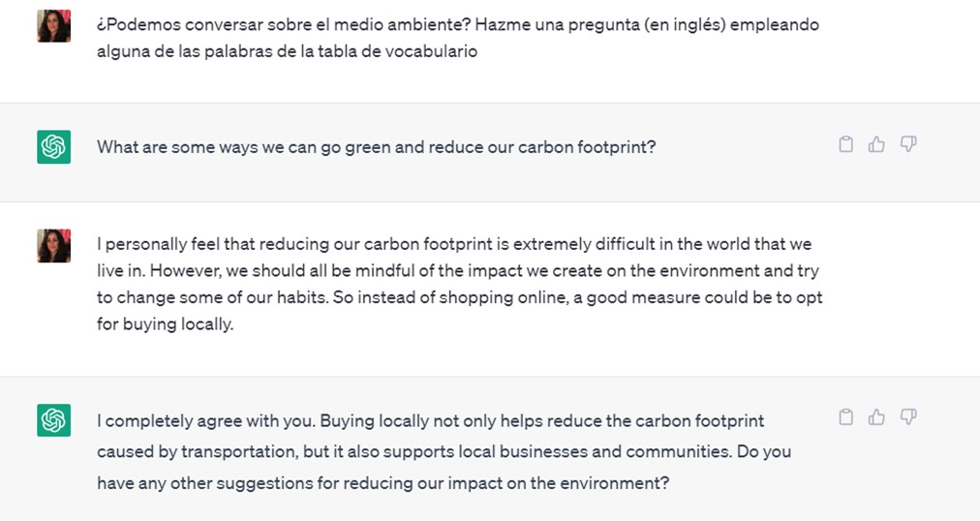Dislike the "What are some ways" response
Image resolution: width=980 pixels, height=521 pixels.
[908, 144]
